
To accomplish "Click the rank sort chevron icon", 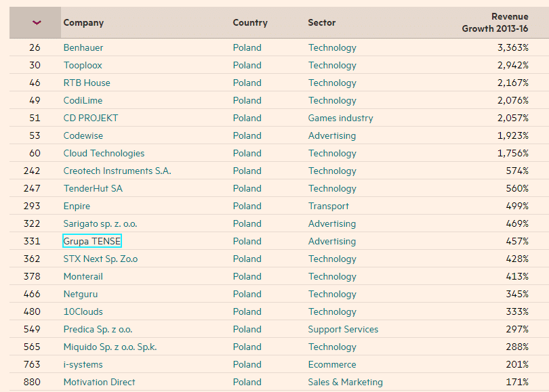I will click(x=37, y=23).
